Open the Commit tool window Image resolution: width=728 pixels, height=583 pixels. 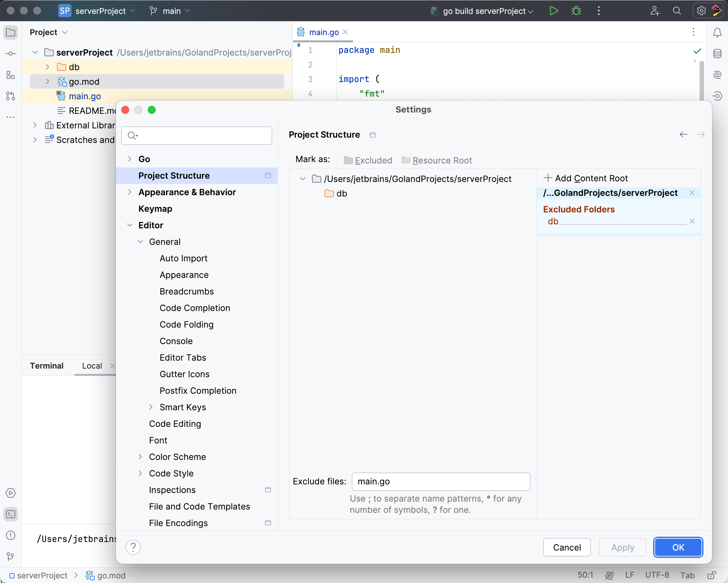coord(11,53)
